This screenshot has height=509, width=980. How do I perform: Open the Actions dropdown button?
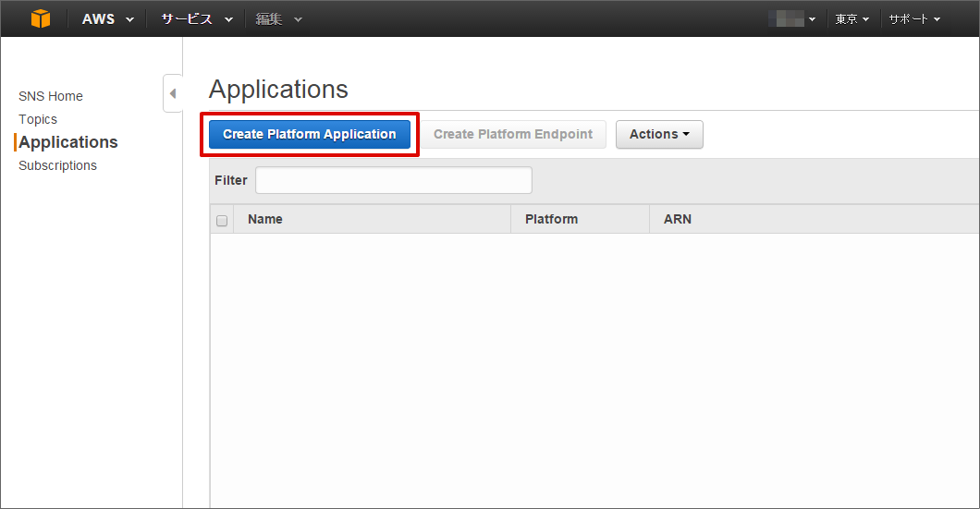[659, 134]
